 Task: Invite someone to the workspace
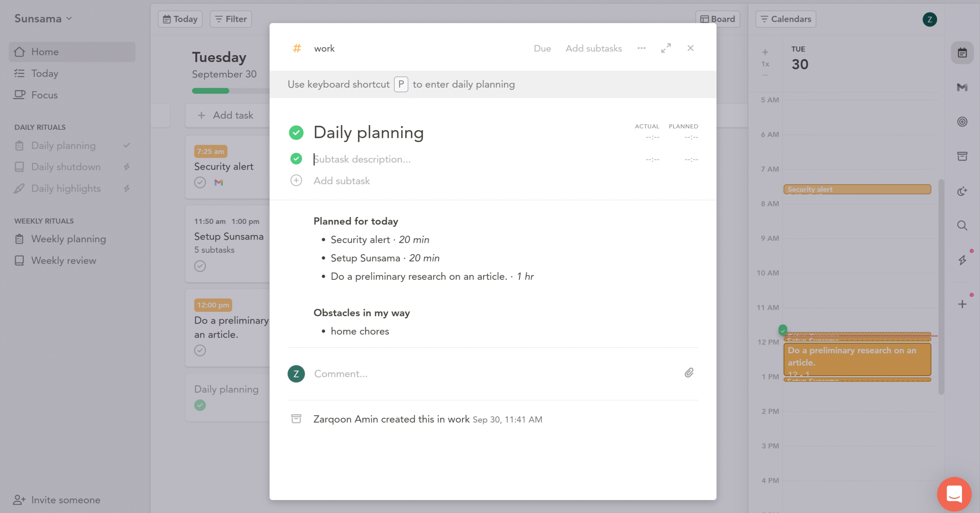click(57, 500)
